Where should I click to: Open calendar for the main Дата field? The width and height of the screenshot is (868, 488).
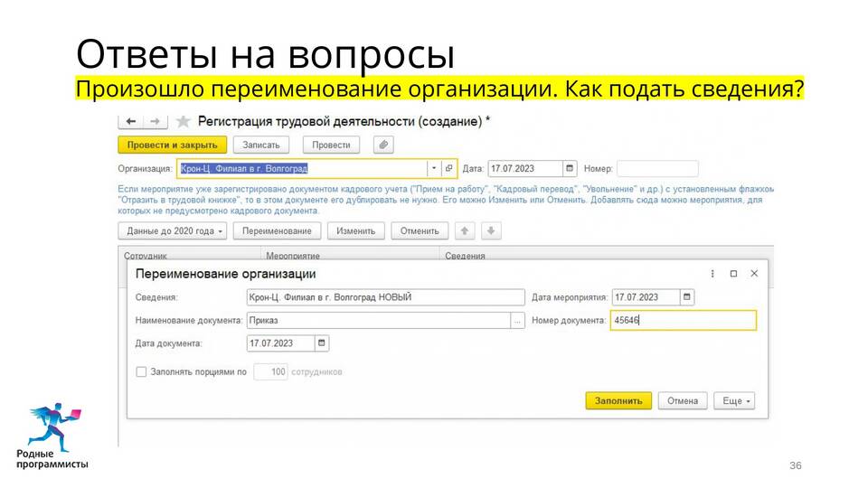pos(570,168)
